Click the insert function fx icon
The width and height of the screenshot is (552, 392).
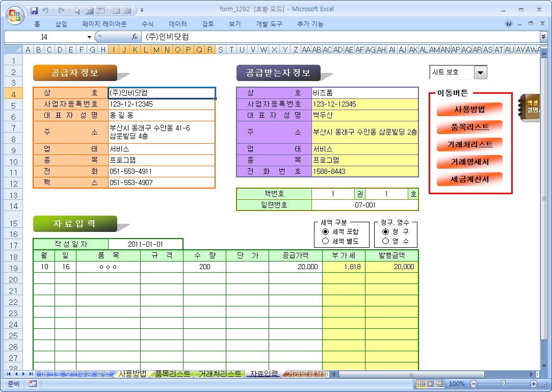[135, 37]
